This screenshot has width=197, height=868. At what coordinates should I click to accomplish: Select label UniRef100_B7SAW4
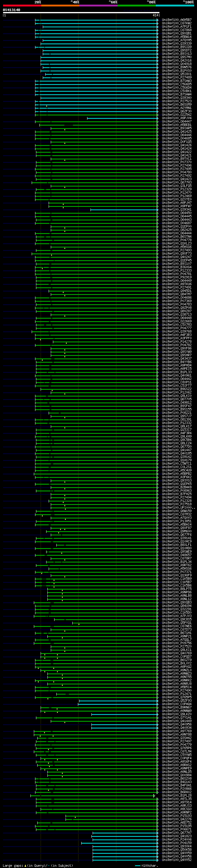click(177, 94)
